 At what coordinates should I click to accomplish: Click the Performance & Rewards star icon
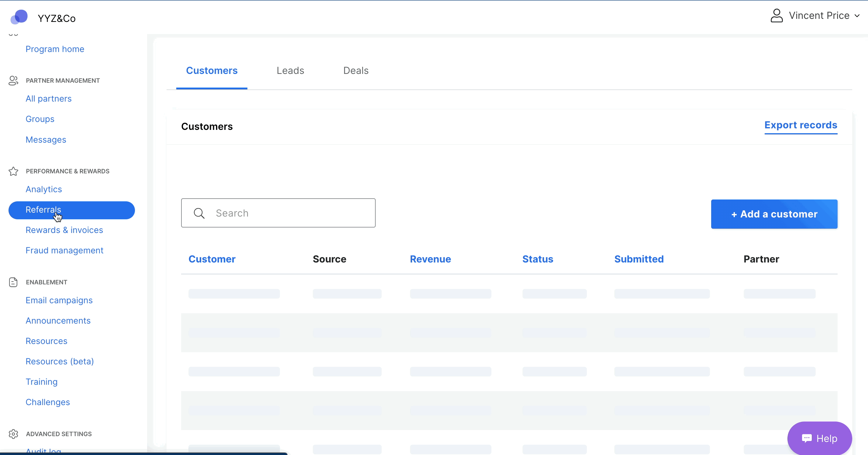(x=13, y=171)
